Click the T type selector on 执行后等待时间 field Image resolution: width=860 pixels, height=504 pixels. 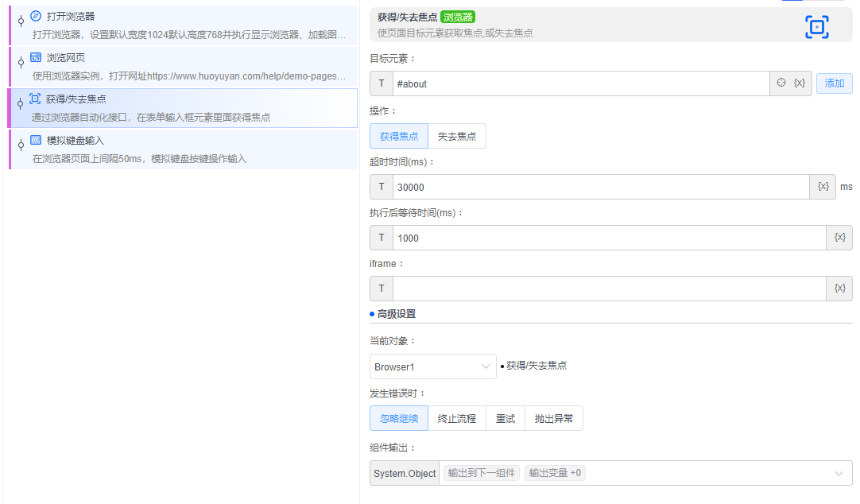point(381,237)
